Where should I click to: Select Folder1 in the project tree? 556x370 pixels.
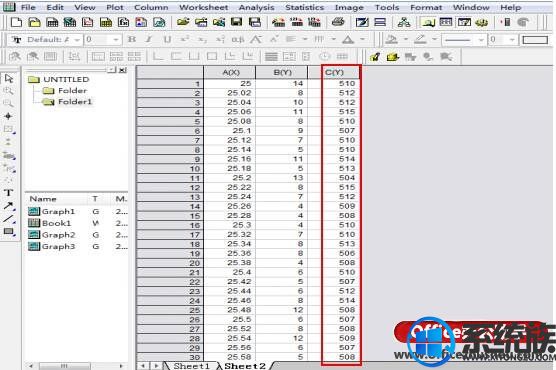tap(67, 102)
